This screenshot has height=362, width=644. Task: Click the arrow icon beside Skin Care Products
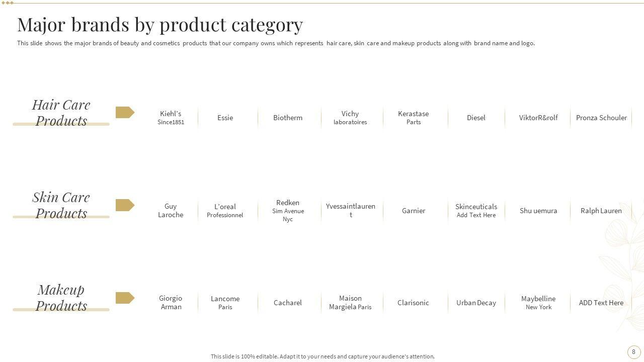[125, 205]
